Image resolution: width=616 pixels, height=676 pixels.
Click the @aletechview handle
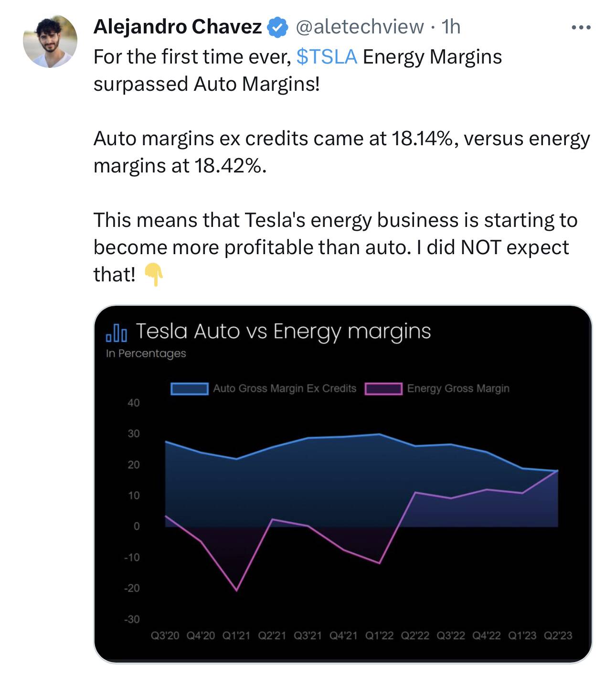360,27
